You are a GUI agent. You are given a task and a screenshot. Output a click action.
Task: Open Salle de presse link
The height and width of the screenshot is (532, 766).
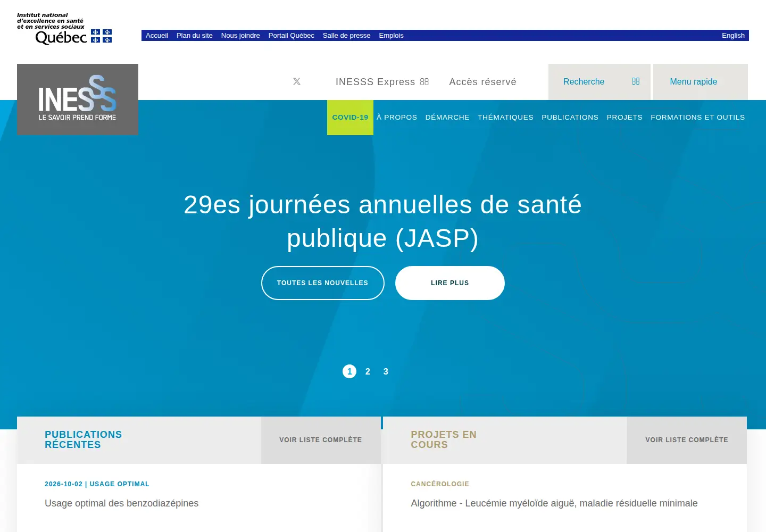click(x=346, y=36)
